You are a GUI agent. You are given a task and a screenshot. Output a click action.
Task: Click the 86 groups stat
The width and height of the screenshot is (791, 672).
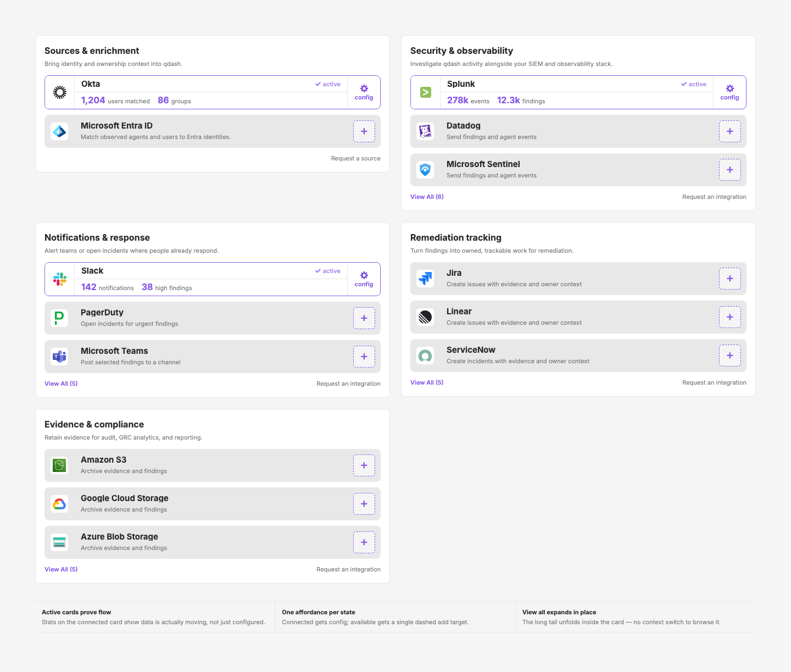(x=174, y=101)
